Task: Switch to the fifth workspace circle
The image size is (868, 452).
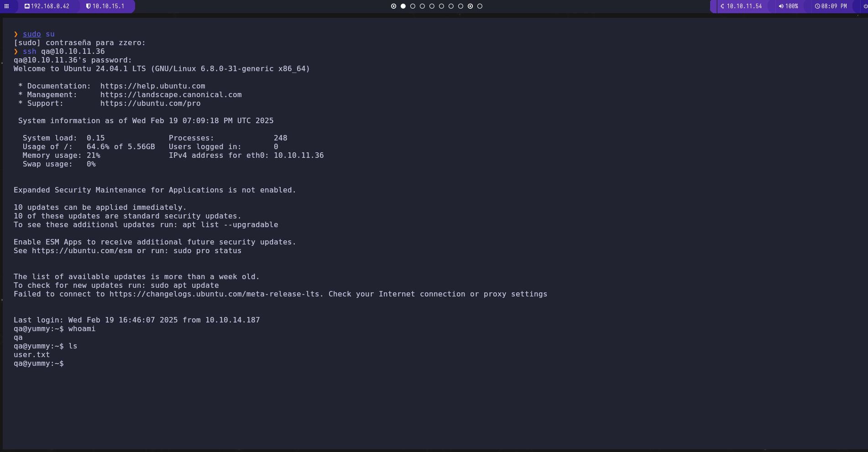Action: (x=432, y=6)
